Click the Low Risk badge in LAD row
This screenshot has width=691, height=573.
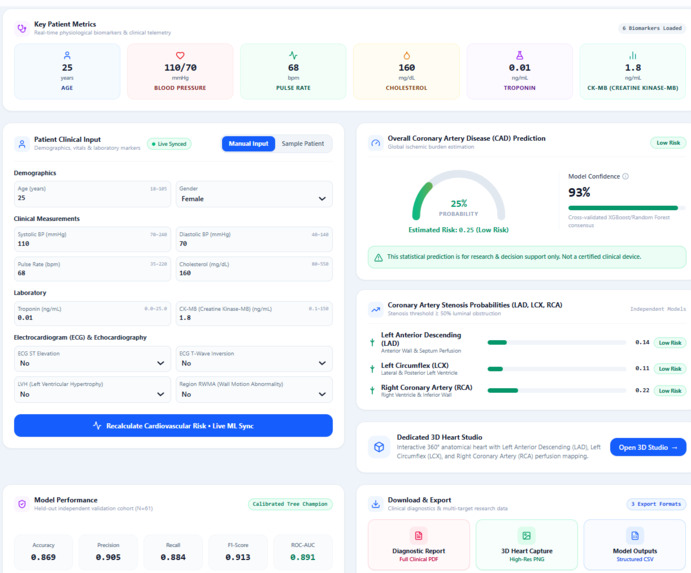(670, 342)
